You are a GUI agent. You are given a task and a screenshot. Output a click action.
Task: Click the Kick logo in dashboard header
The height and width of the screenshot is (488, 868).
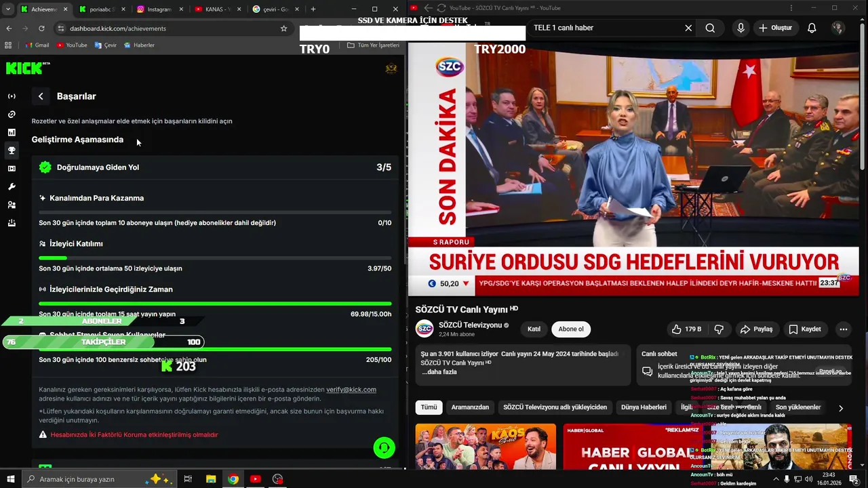coord(28,68)
